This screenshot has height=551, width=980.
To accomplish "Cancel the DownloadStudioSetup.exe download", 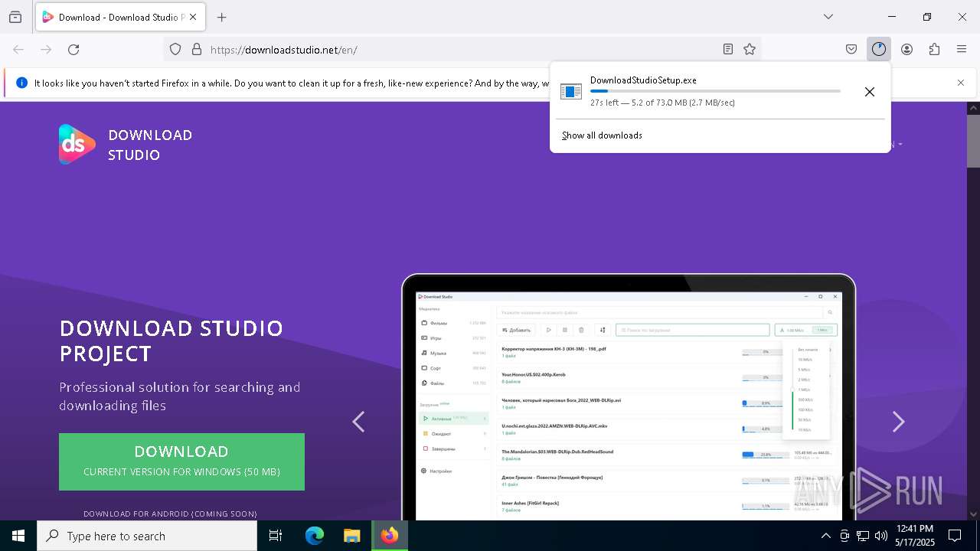I will pos(870,92).
